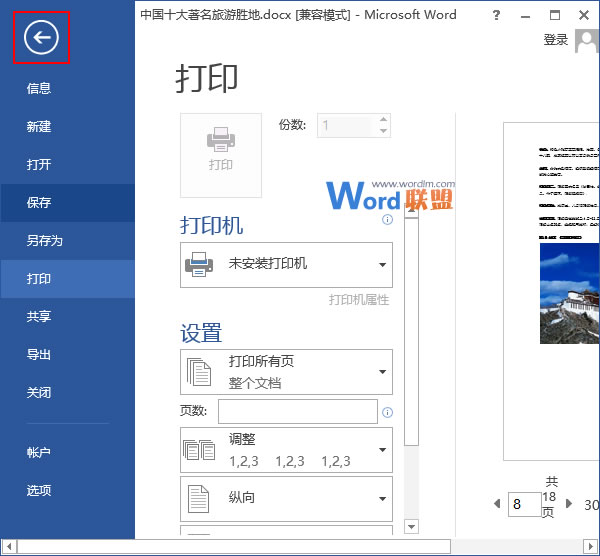Click the settings scrollbar down arrow
This screenshot has height=556, width=600.
[x=411, y=527]
